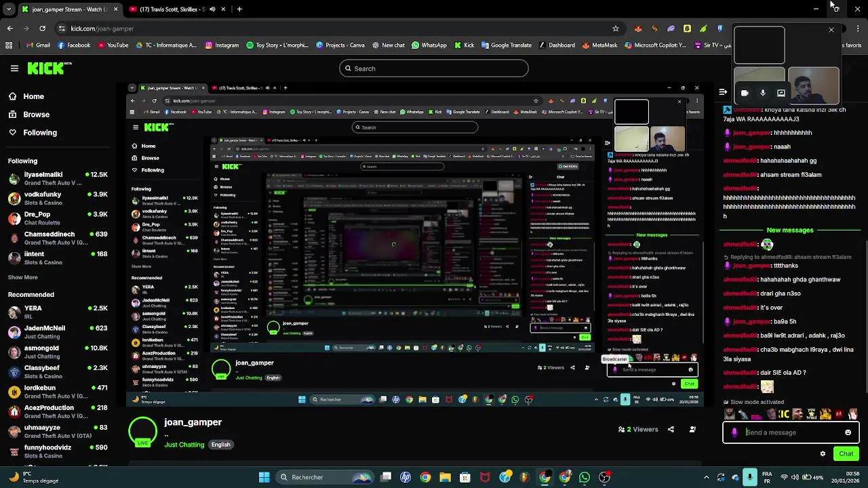The height and width of the screenshot is (488, 868).
Task: Click the 2 Viewers count
Action: 638,429
